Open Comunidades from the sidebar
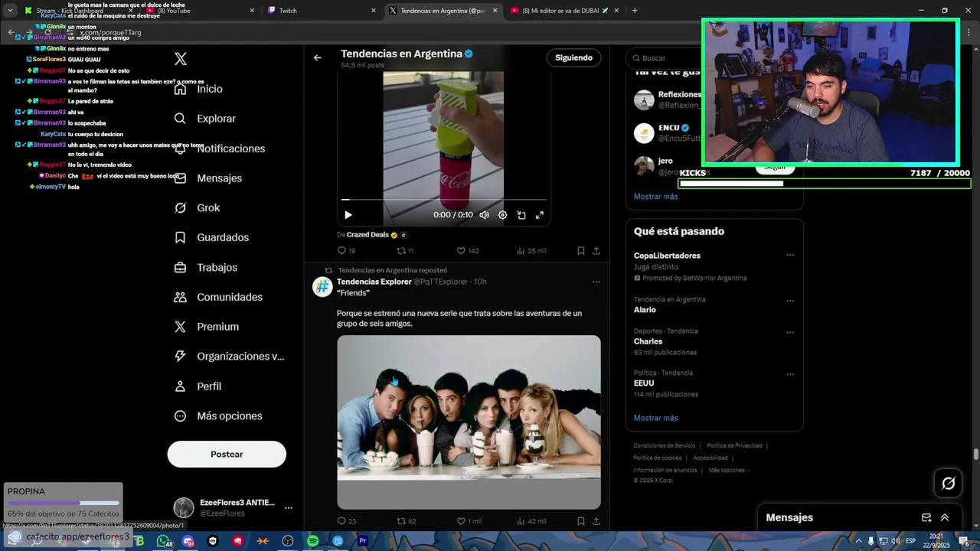 coord(218,297)
